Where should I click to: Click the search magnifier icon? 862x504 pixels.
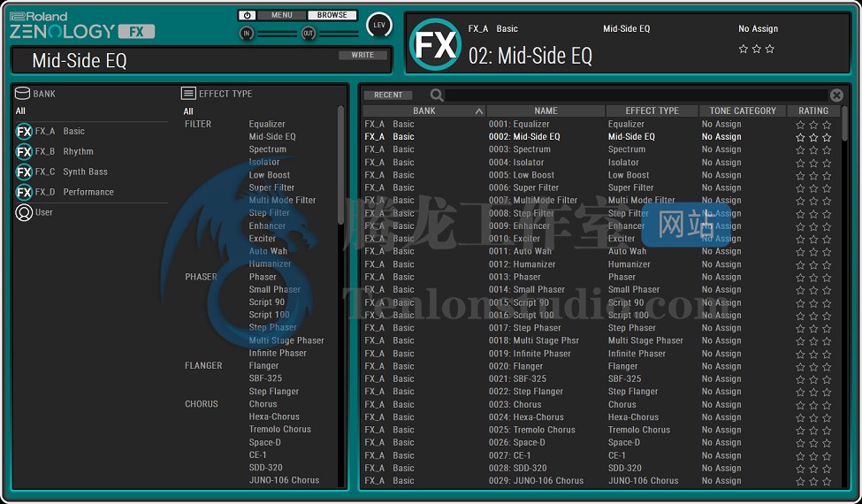(437, 95)
